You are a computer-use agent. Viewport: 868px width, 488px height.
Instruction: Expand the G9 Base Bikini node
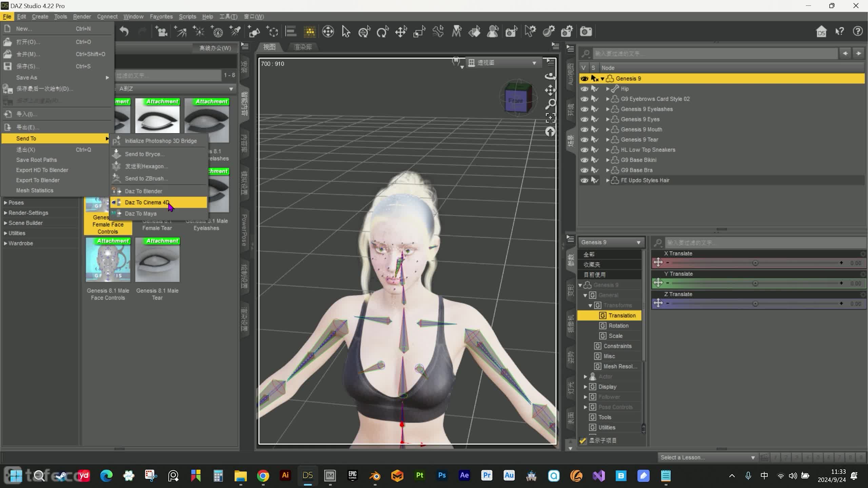tap(608, 160)
